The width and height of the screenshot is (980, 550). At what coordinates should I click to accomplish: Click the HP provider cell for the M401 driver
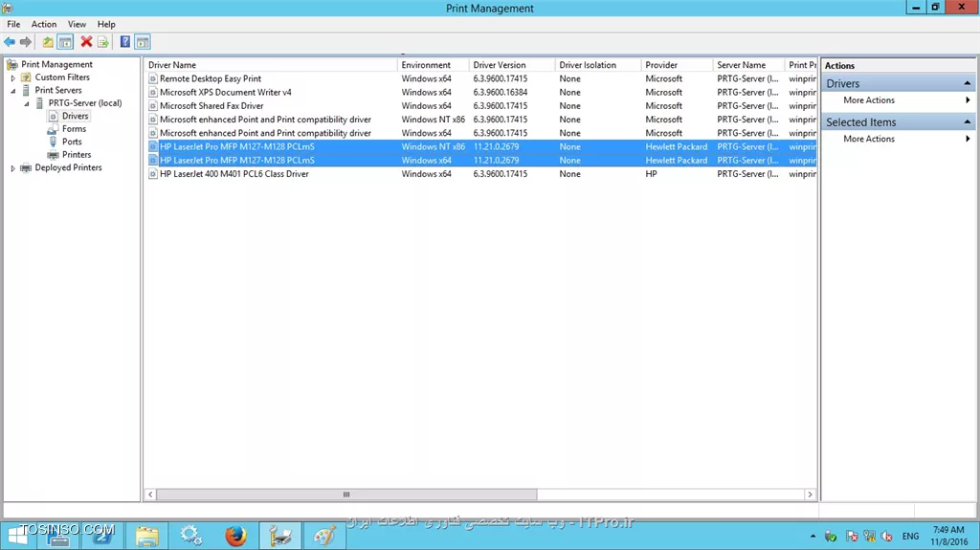651,174
